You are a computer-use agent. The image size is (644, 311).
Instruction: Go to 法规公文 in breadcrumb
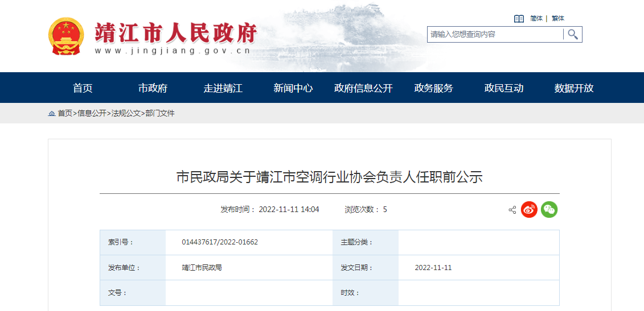pos(126,114)
